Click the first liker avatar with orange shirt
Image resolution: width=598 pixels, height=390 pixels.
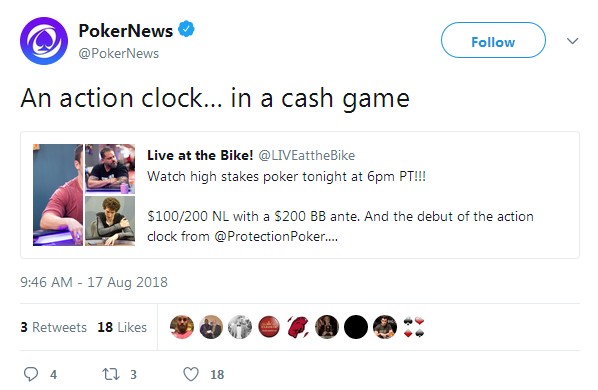(182, 327)
